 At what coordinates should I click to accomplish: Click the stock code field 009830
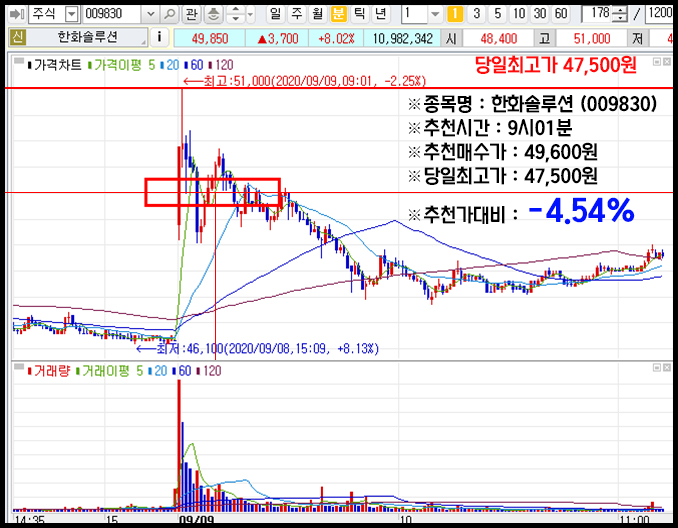(x=112, y=14)
